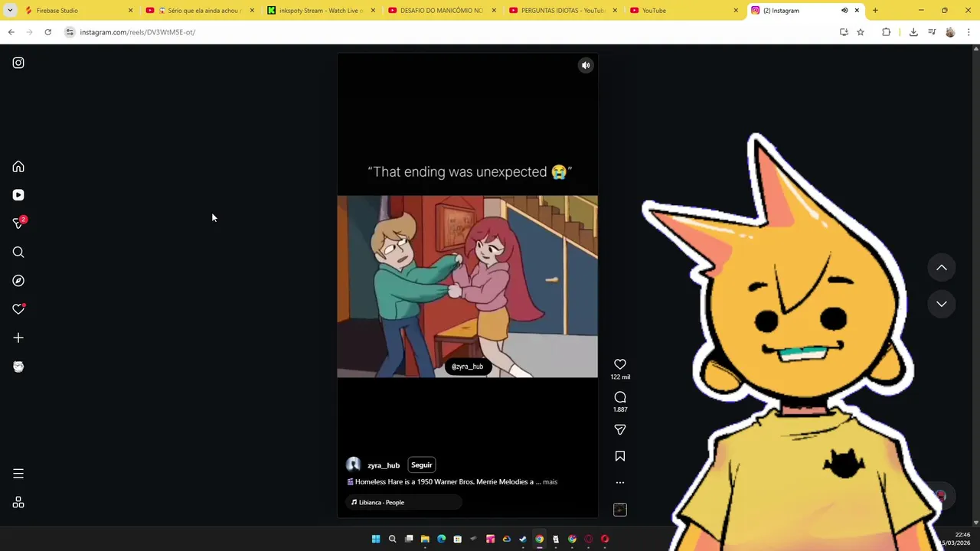Screen dimensions: 980x551
Task: Mute the Instagram tab via speaker icon
Action: 844,11
